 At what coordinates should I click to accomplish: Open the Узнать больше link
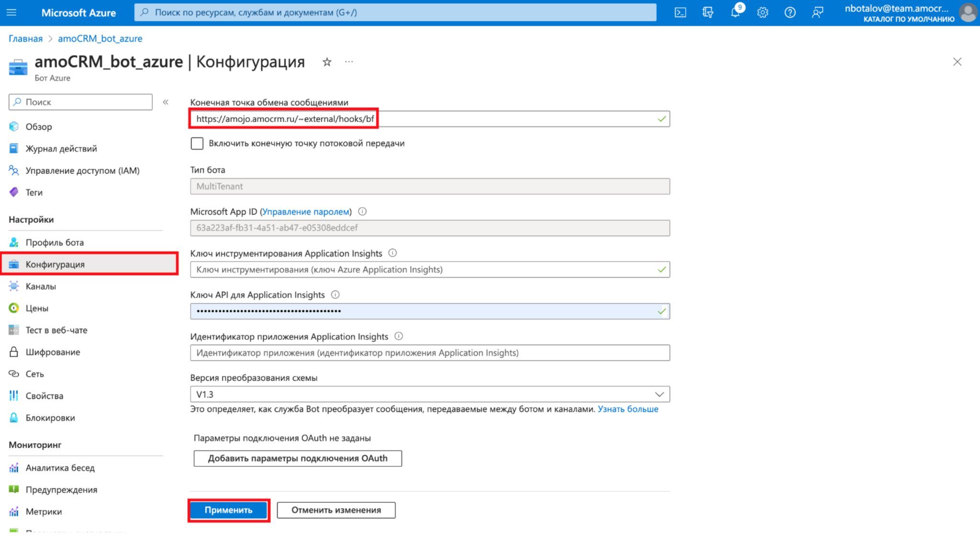pos(628,409)
